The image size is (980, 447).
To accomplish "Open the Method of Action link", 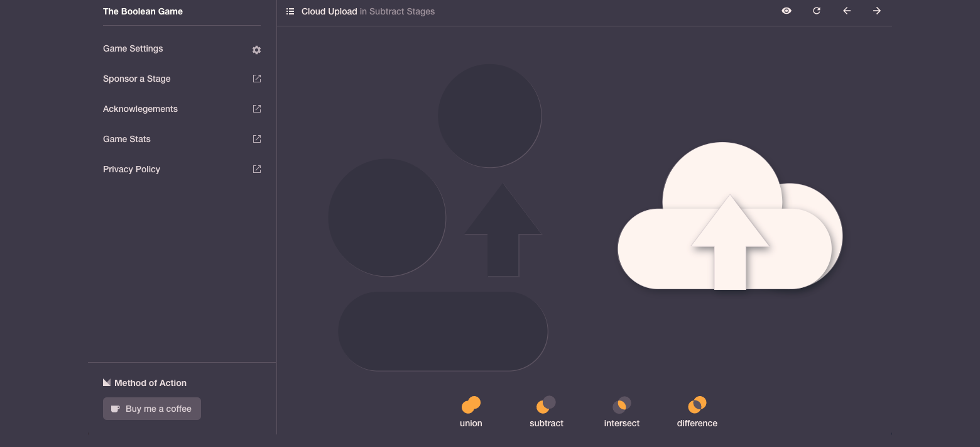I will (145, 383).
